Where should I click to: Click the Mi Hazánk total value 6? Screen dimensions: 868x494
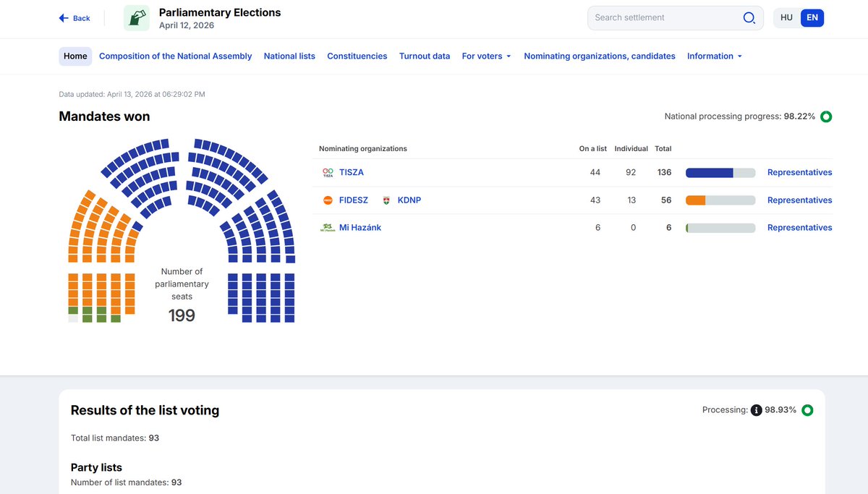tap(669, 228)
